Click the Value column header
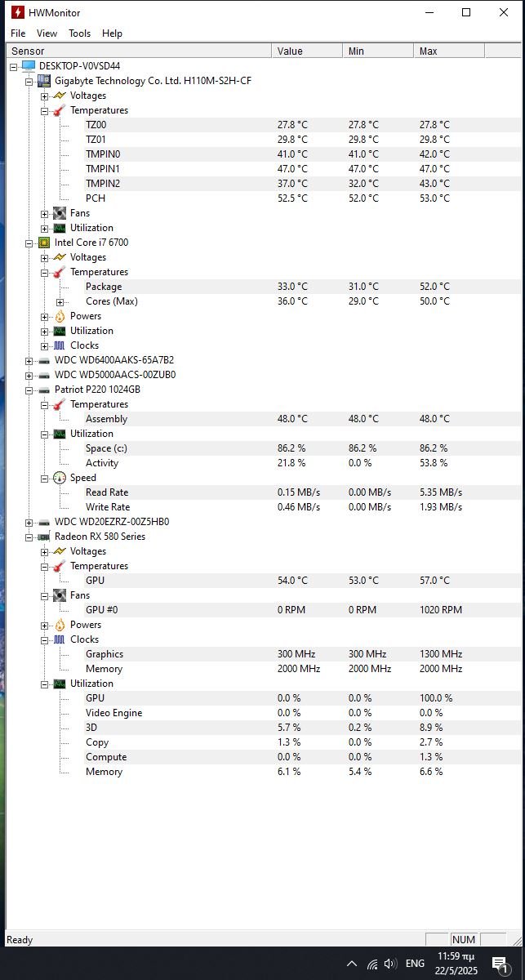525x980 pixels. [x=307, y=51]
